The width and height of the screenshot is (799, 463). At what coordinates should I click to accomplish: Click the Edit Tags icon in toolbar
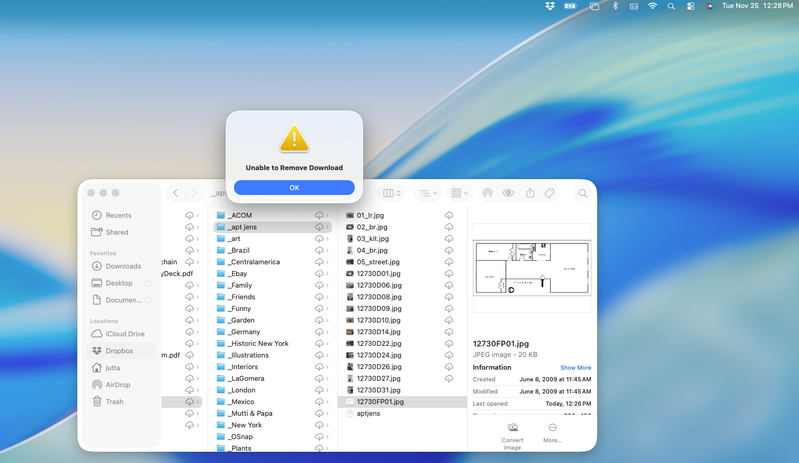click(550, 193)
